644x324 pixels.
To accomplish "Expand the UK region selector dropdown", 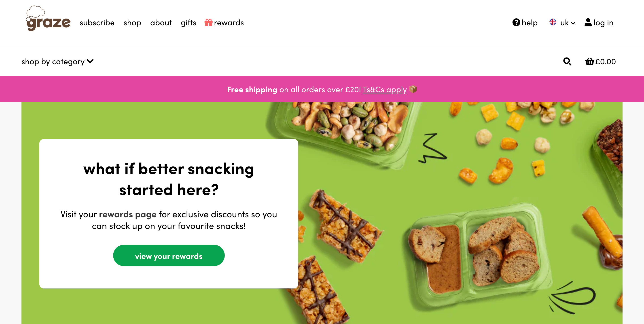I will click(562, 23).
